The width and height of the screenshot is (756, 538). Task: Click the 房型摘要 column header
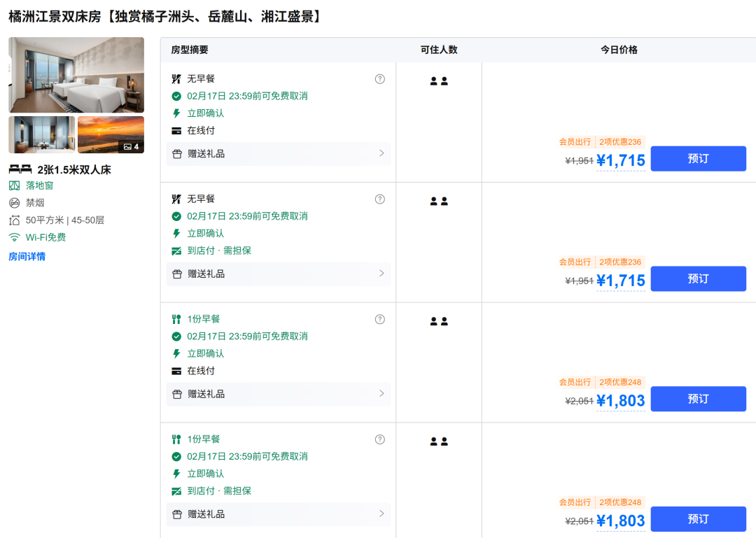point(190,50)
